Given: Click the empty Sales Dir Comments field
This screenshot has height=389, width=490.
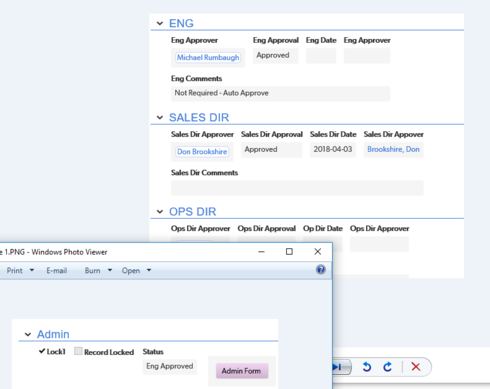Looking at the screenshot, I should pos(297,188).
